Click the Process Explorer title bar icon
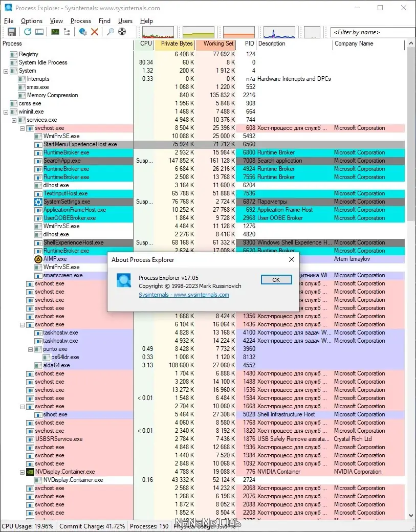 coord(8,8)
